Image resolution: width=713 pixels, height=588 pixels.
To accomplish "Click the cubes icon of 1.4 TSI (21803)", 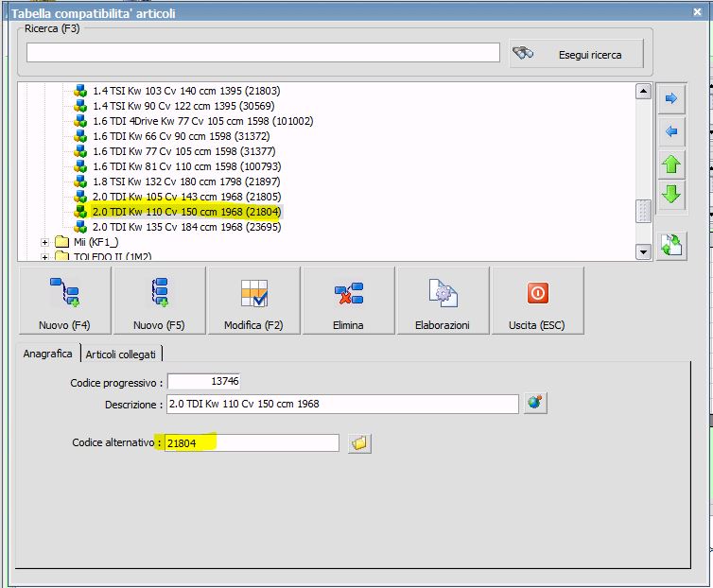I will click(x=80, y=91).
